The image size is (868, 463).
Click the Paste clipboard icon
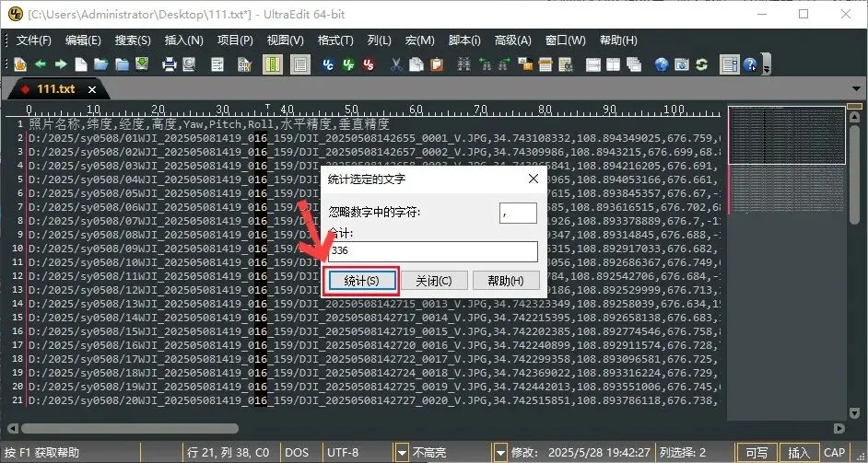click(x=437, y=64)
